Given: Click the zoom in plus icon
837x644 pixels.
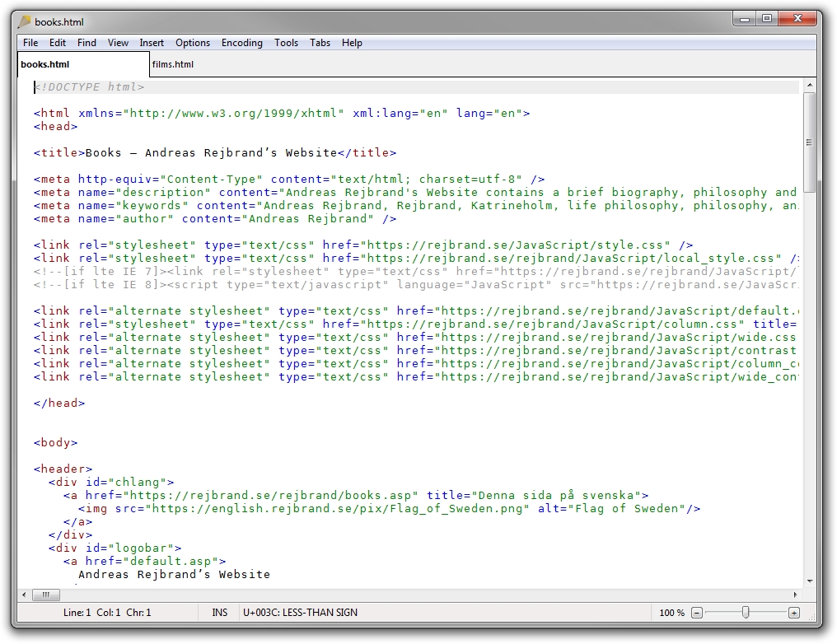Looking at the screenshot, I should (794, 613).
